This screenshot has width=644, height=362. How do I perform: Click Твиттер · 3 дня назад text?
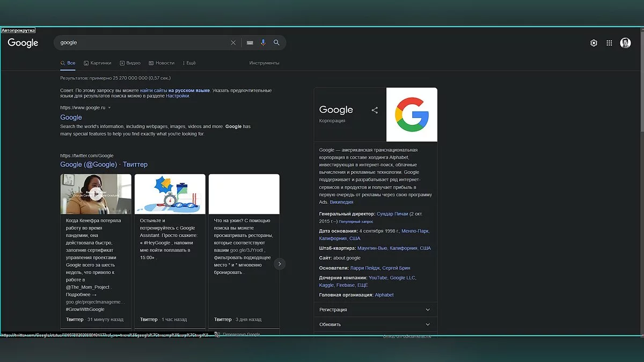point(238,320)
